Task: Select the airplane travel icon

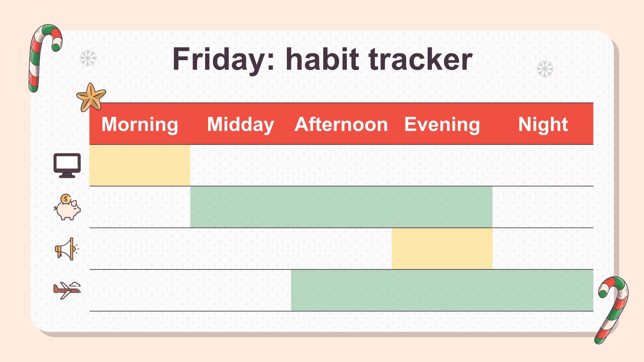Action: click(x=67, y=290)
